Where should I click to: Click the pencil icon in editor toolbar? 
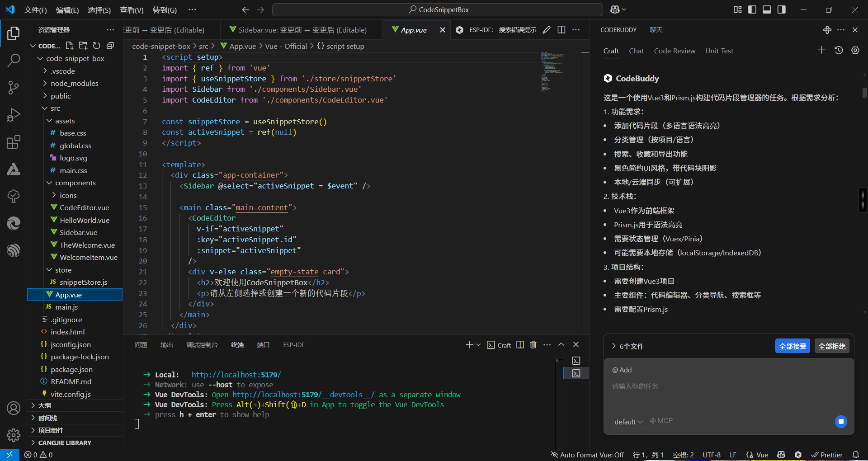tap(547, 30)
